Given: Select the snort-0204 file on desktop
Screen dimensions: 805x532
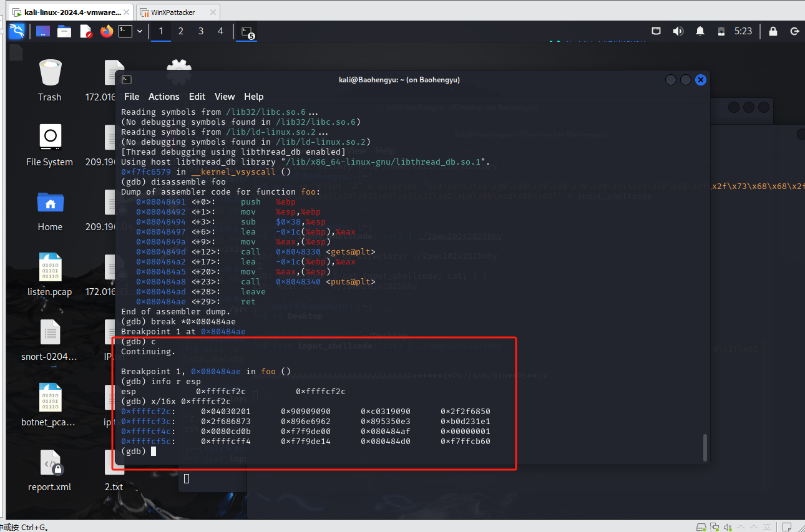Looking at the screenshot, I should pos(49,339).
